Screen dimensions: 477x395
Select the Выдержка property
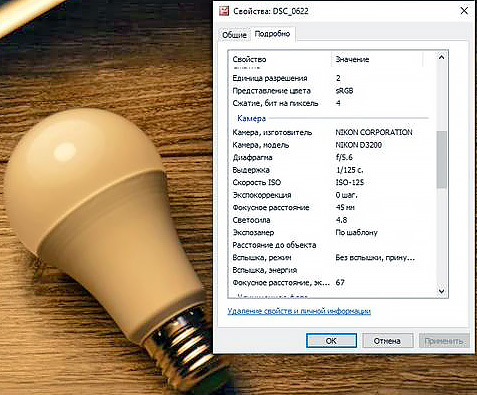(x=251, y=170)
